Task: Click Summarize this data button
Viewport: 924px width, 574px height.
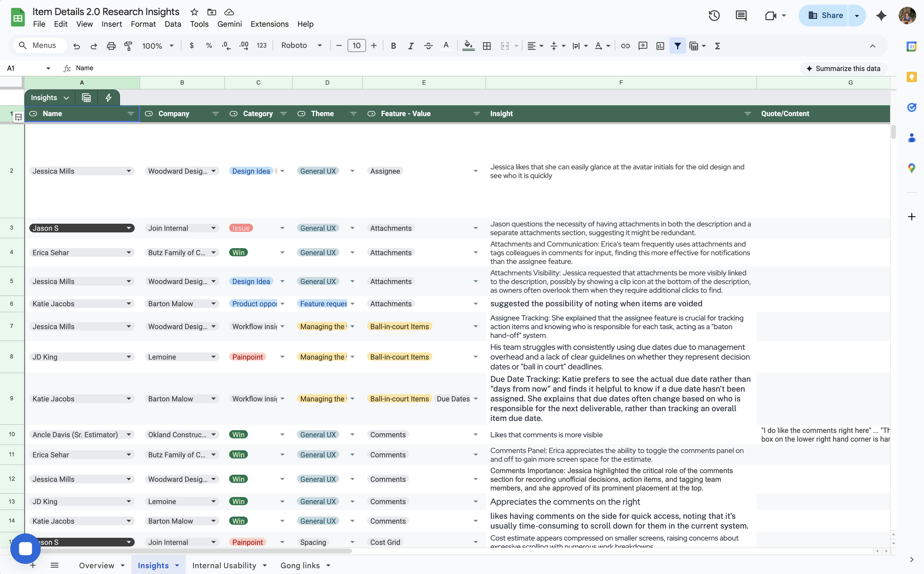Action: point(843,68)
